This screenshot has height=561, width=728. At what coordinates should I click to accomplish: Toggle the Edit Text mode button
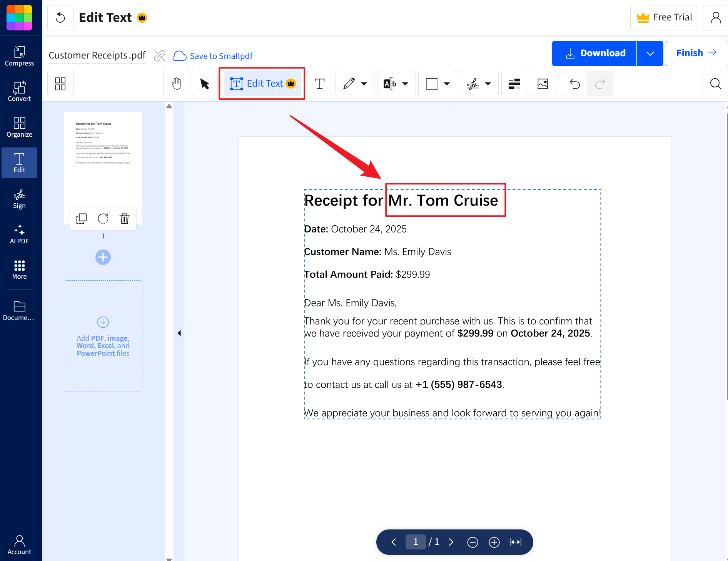tap(262, 84)
